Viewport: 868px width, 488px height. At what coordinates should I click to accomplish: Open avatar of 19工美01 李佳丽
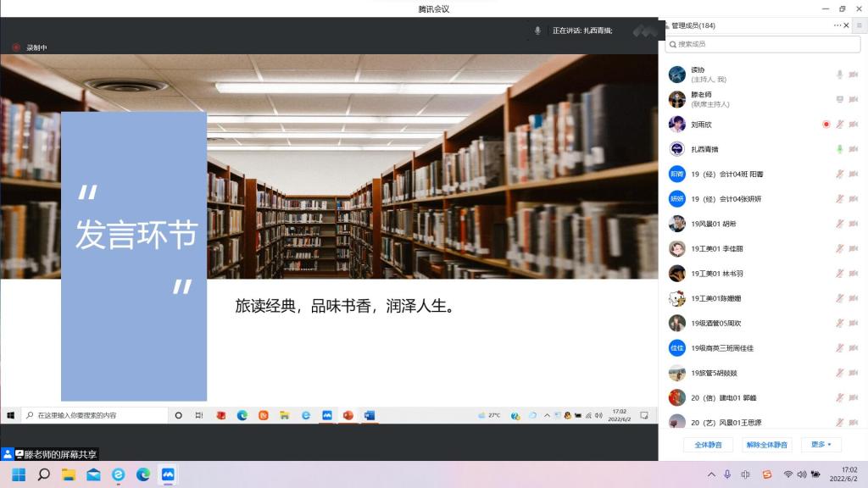click(x=677, y=248)
